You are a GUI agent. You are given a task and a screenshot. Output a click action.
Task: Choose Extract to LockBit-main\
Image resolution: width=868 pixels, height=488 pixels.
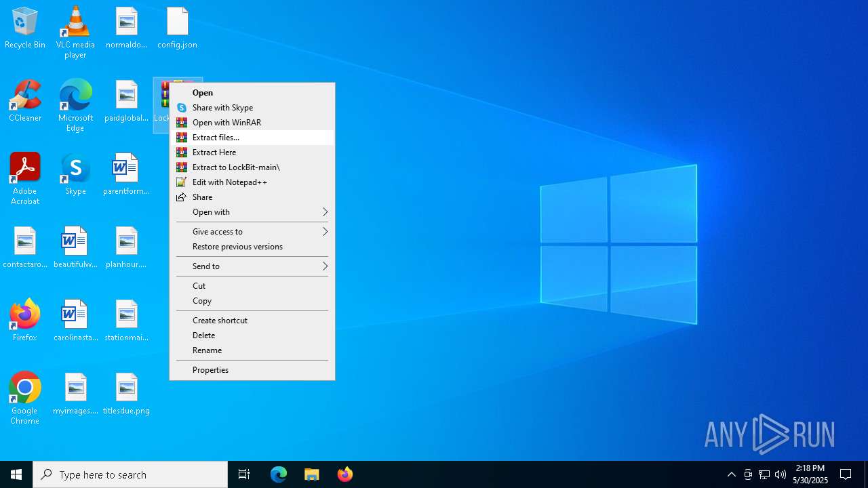[x=252, y=167]
